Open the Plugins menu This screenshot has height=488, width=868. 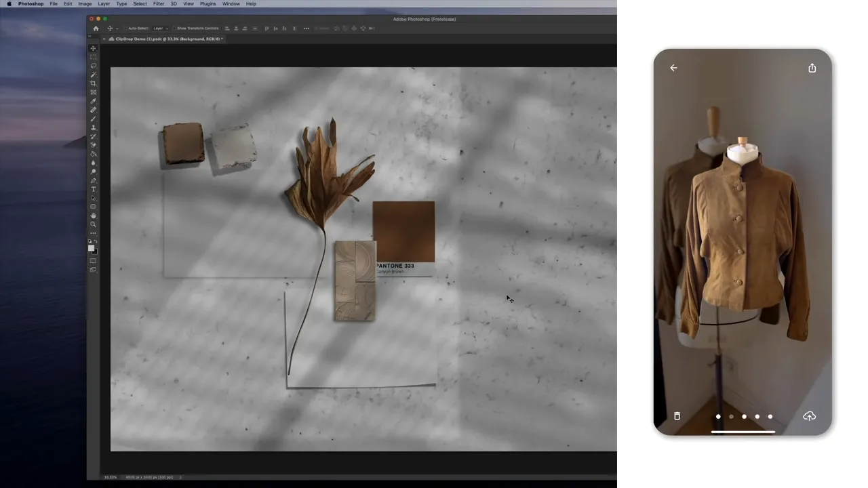208,4
